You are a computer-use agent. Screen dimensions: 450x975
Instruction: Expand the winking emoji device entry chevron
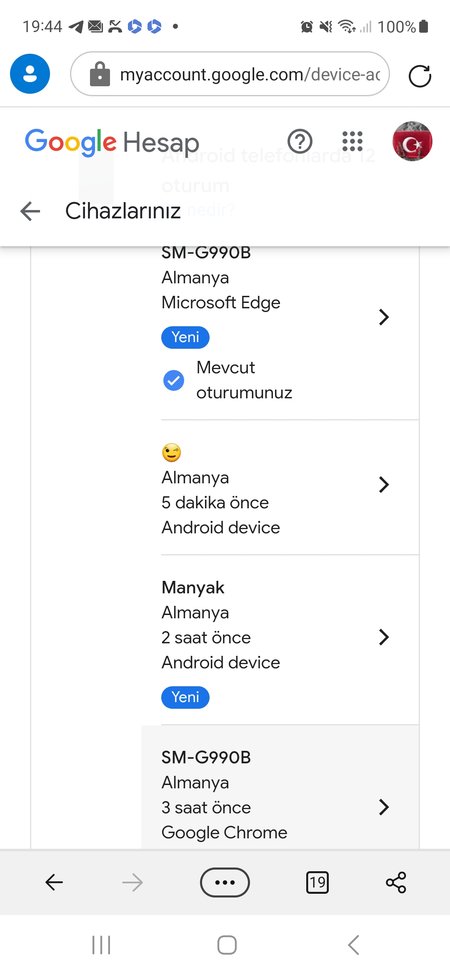[x=383, y=484]
